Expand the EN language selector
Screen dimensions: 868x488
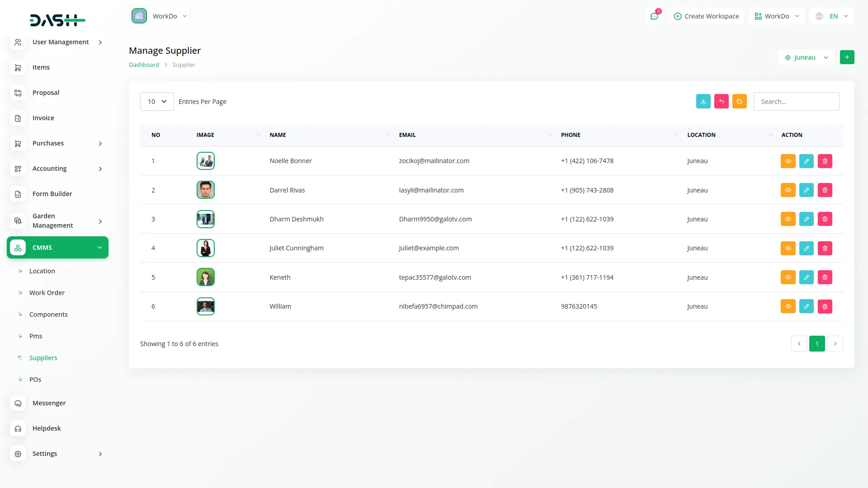[x=832, y=16]
